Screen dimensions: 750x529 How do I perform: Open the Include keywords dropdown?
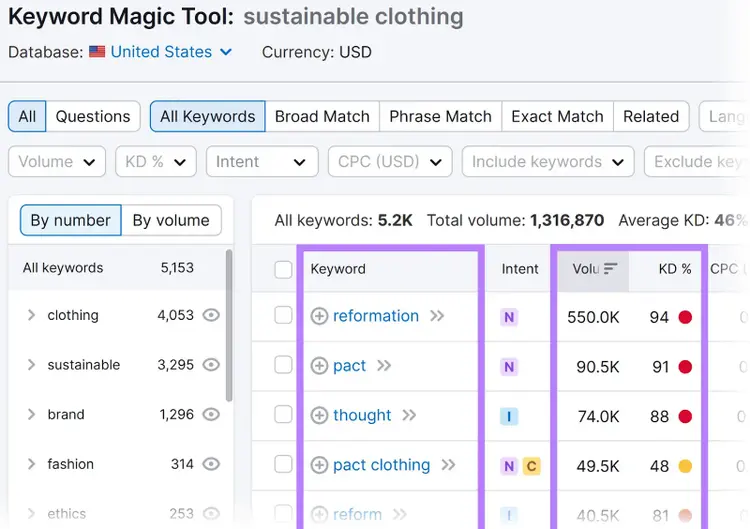(x=548, y=162)
